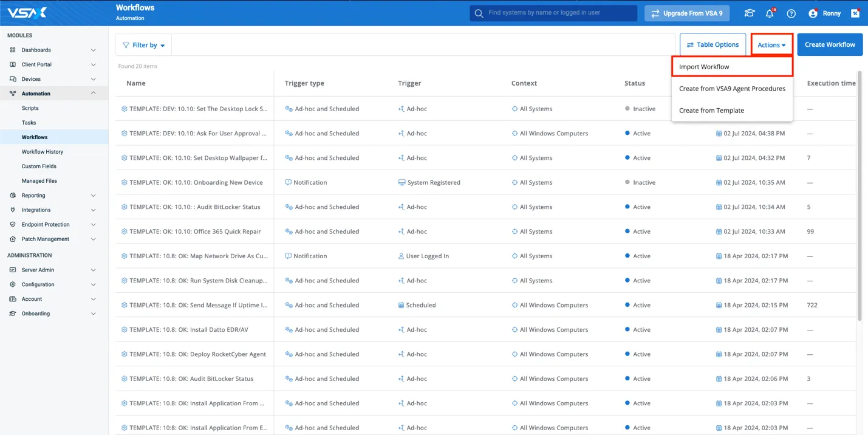Open Workflow History in the sidebar
The image size is (868, 435).
pos(43,152)
